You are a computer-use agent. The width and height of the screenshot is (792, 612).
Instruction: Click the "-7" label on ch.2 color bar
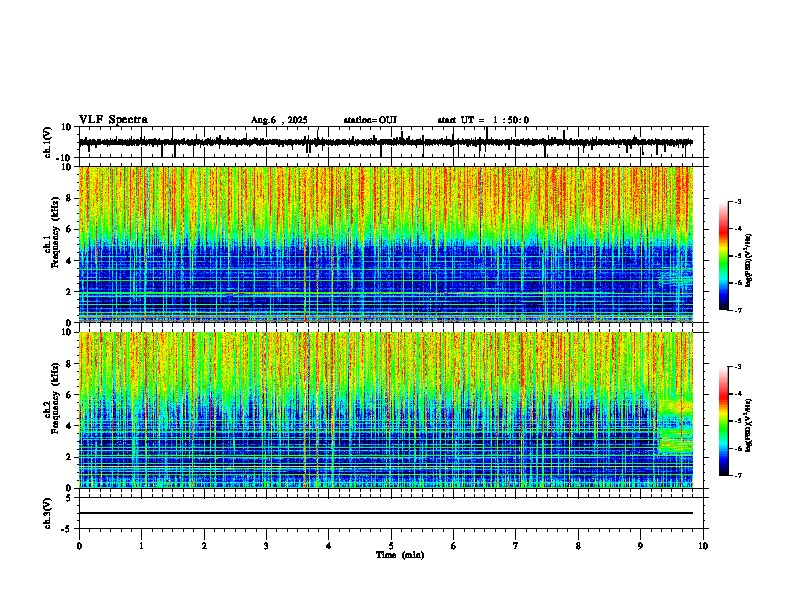click(738, 476)
